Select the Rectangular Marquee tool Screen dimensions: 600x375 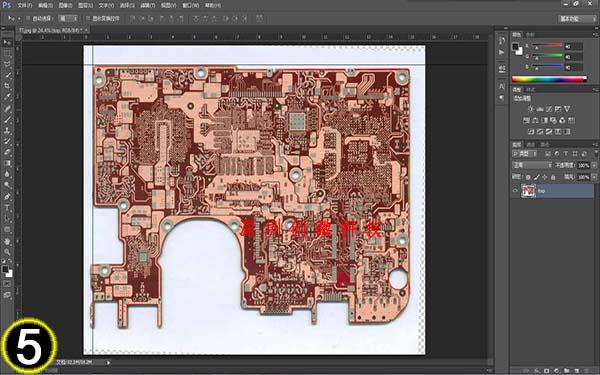coord(7,53)
